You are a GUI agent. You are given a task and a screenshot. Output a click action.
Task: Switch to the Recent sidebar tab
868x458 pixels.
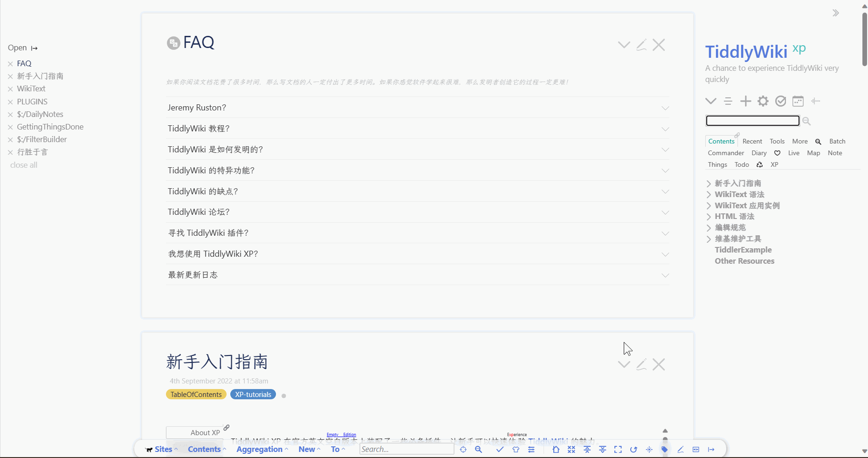click(x=752, y=142)
